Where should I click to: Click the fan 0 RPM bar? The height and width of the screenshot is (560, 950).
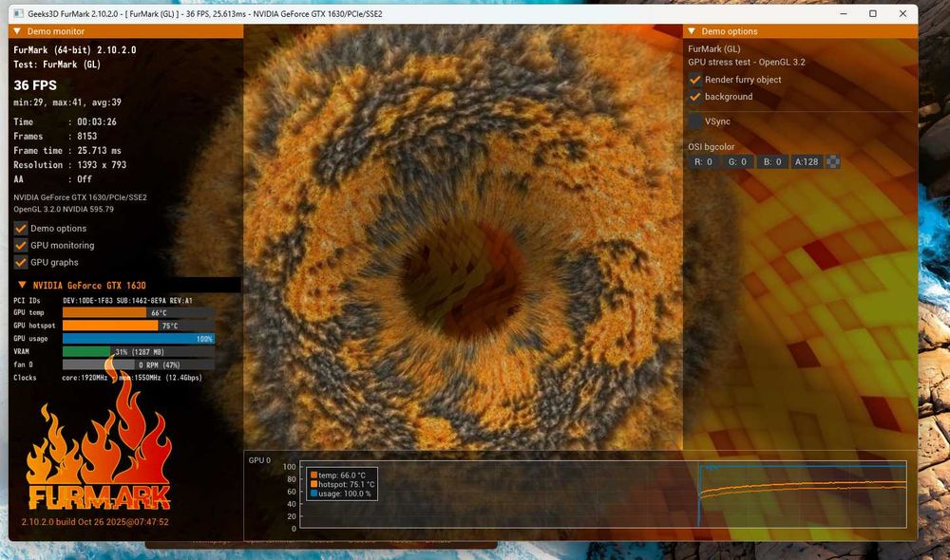point(138,364)
